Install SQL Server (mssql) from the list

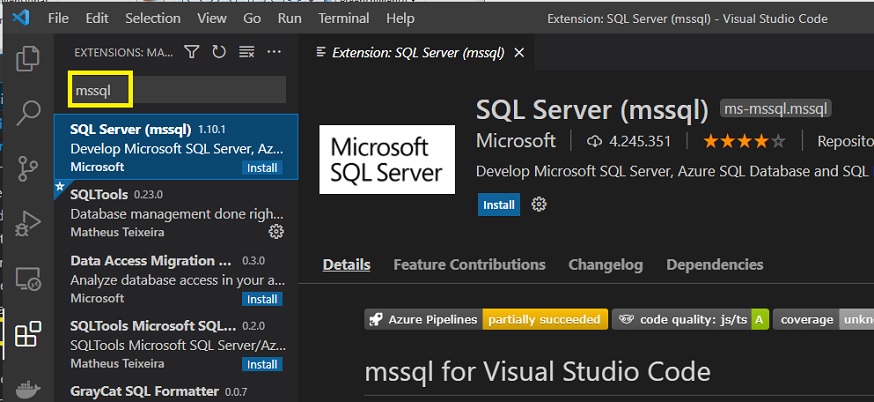click(262, 168)
